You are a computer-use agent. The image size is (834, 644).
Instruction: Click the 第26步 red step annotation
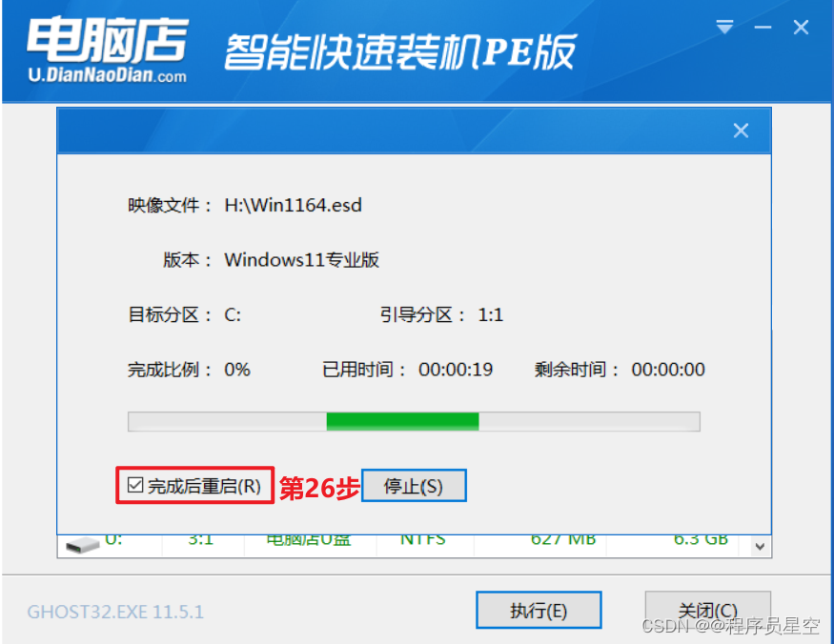pos(319,488)
